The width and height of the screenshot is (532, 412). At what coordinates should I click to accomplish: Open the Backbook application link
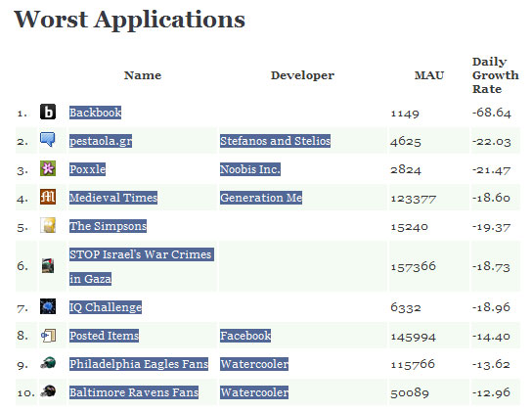point(95,113)
